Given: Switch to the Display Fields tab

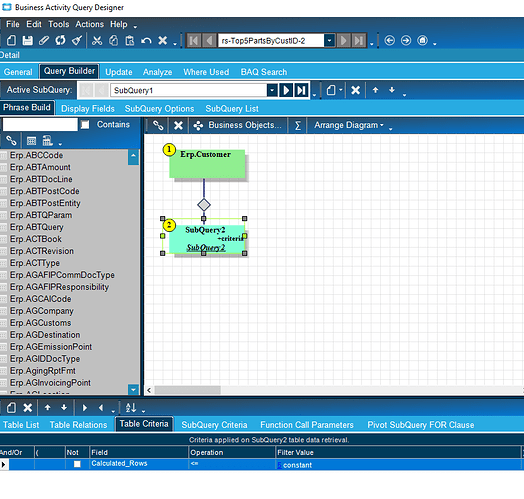Looking at the screenshot, I should tap(88, 109).
